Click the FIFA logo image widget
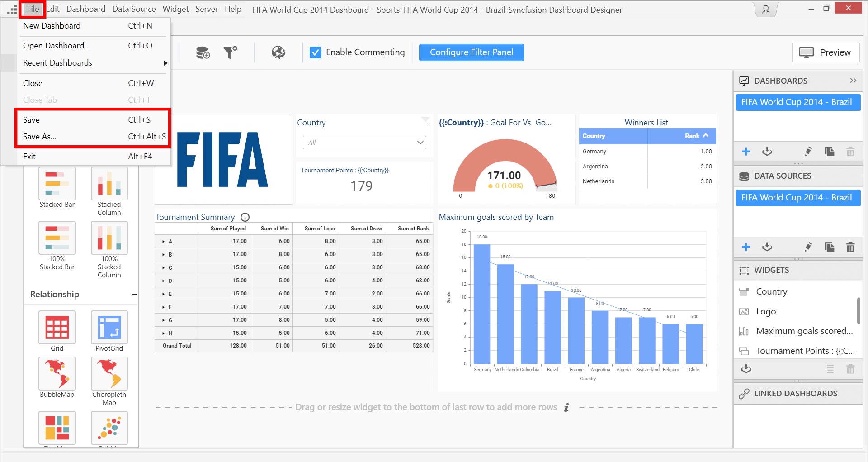Viewport: 868px width, 462px height. click(x=223, y=159)
